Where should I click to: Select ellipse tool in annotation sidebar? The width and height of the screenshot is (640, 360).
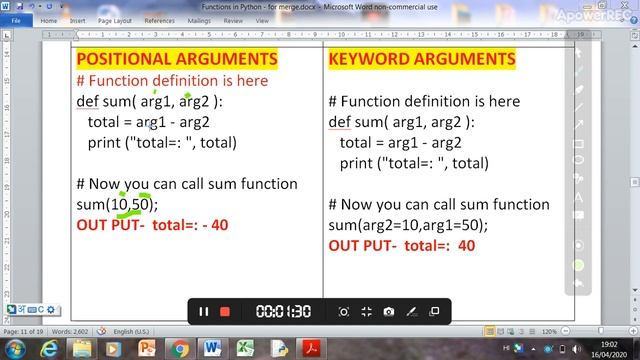click(x=578, y=160)
